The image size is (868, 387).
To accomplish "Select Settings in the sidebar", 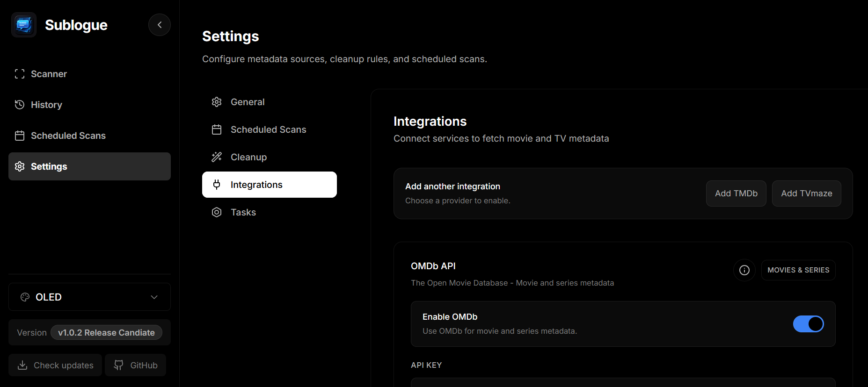I will [x=89, y=166].
